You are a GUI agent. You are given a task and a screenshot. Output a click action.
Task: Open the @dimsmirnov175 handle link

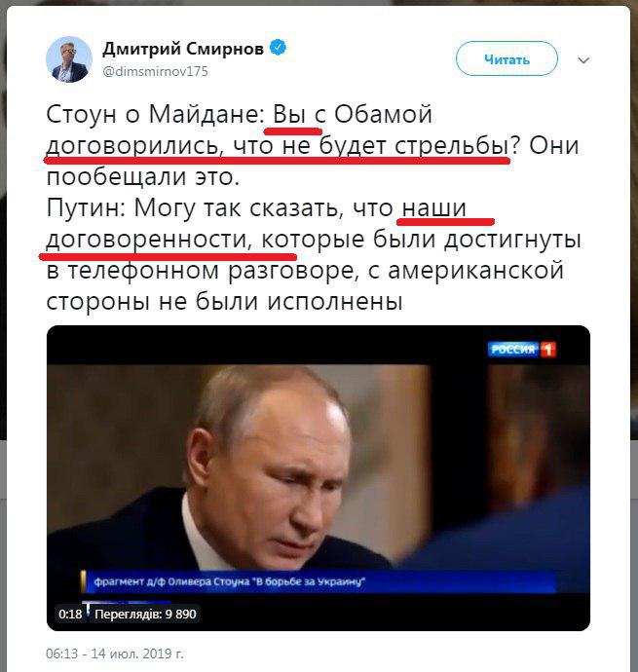click(x=155, y=71)
